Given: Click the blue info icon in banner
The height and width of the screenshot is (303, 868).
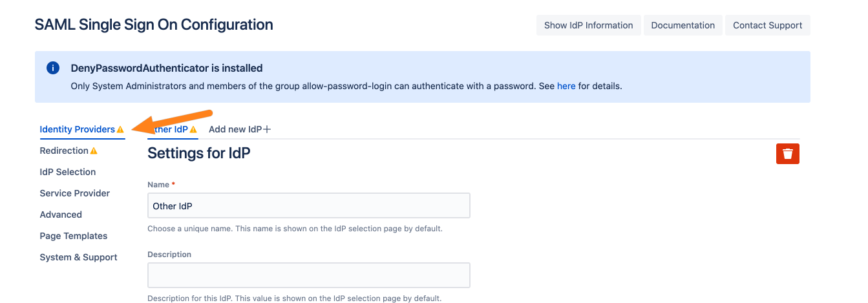Looking at the screenshot, I should 53,68.
